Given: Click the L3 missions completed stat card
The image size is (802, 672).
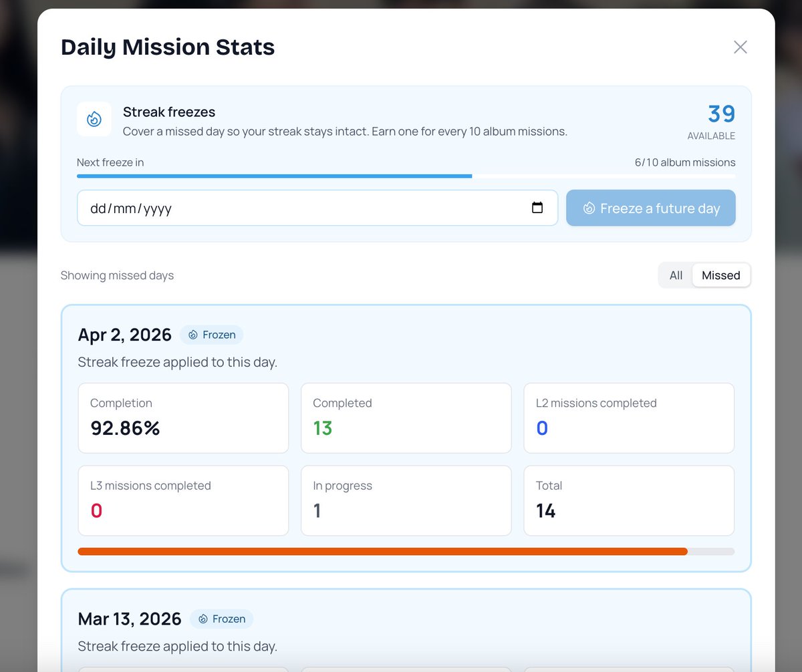Looking at the screenshot, I should (183, 501).
